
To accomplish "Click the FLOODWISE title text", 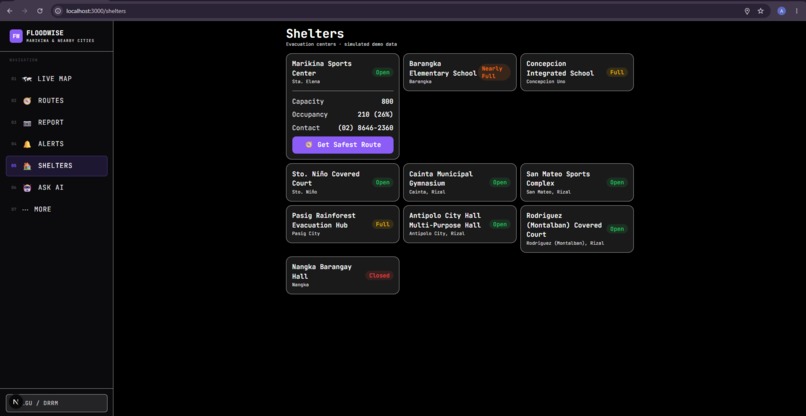I will 45,33.
